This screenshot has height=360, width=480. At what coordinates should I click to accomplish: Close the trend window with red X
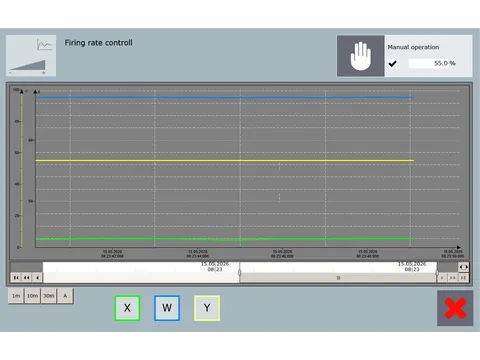(x=455, y=308)
